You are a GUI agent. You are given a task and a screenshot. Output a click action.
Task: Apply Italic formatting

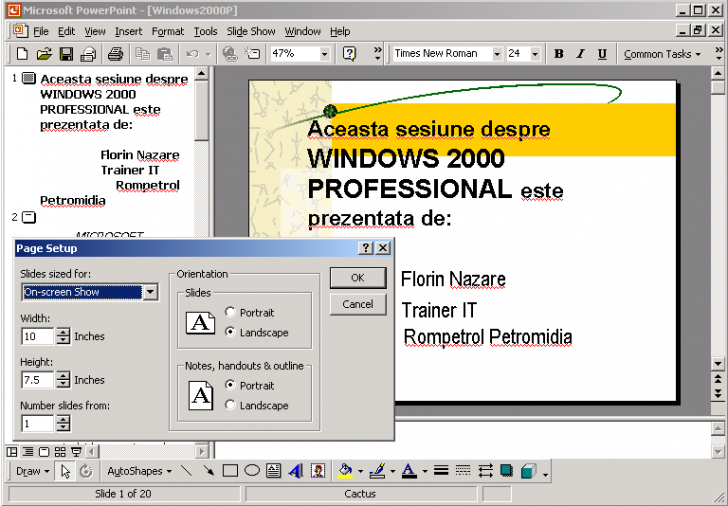click(580, 54)
